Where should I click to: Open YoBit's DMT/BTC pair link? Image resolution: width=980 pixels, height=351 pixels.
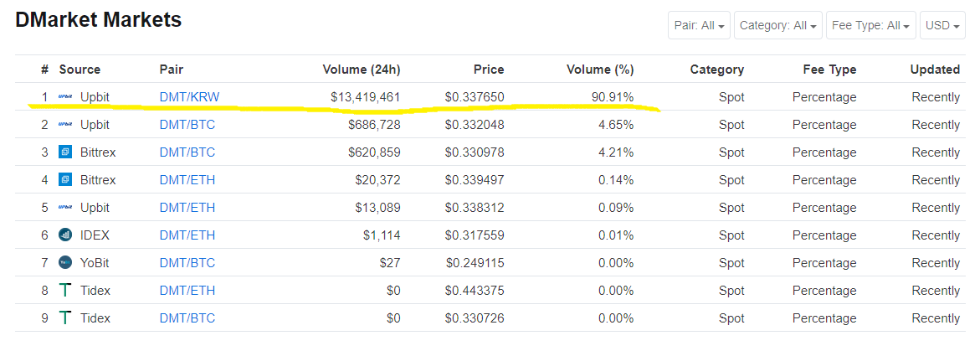point(187,263)
